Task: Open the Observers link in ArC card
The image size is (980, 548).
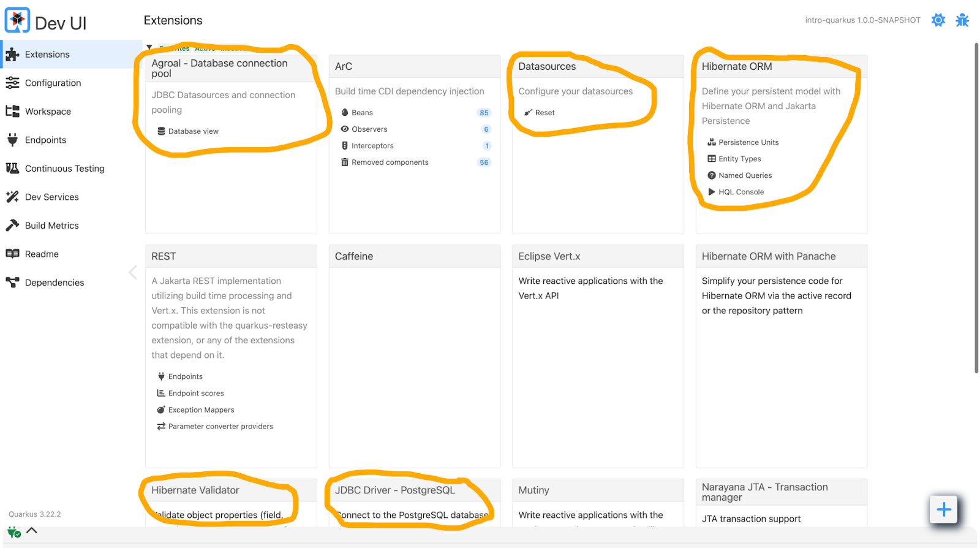Action: tap(369, 129)
